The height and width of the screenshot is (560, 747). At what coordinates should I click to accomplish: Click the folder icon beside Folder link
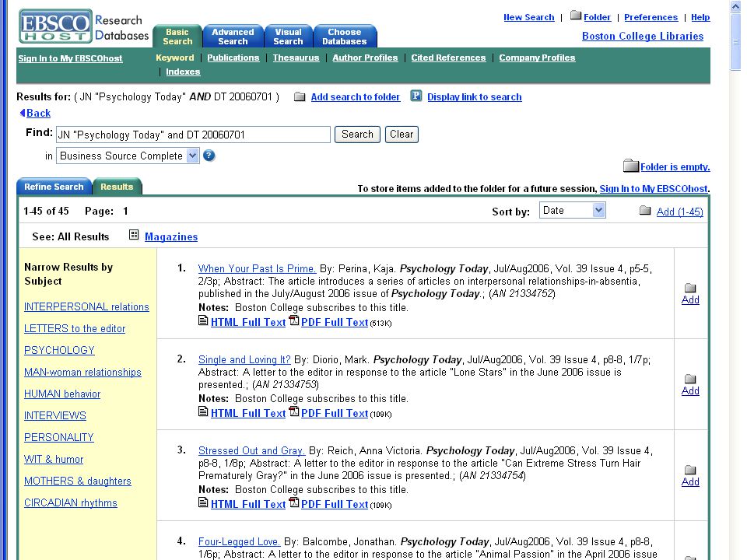576,16
